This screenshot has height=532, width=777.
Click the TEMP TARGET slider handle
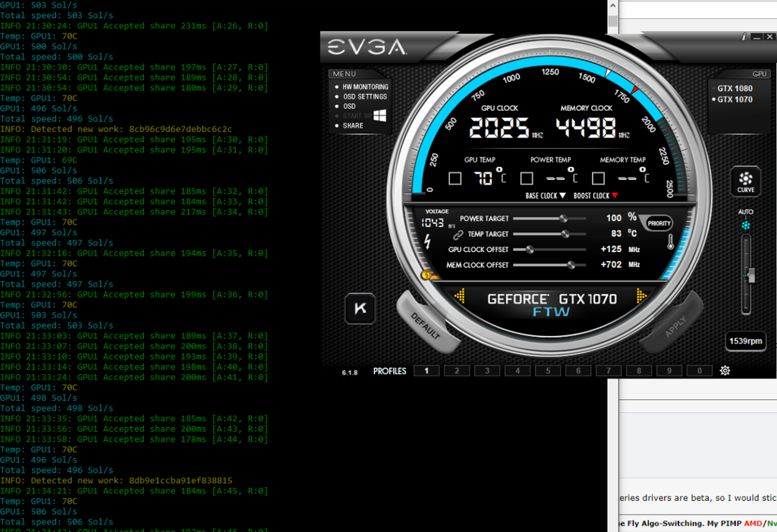pyautogui.click(x=565, y=234)
